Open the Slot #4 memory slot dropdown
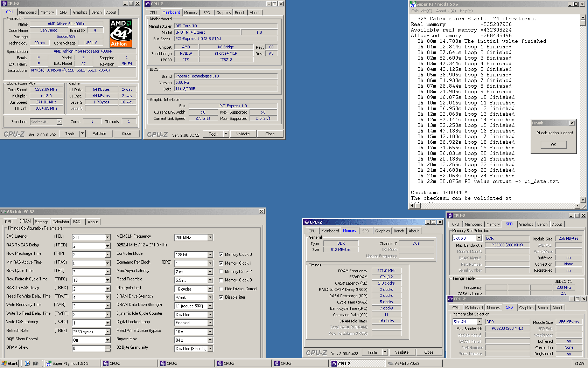Viewport: 588px width, 368px height. [x=479, y=322]
